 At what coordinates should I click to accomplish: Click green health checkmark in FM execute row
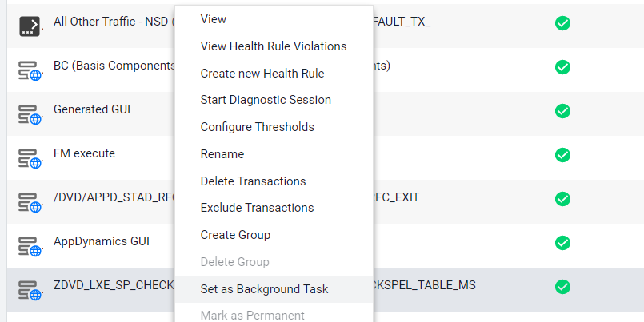click(x=562, y=155)
